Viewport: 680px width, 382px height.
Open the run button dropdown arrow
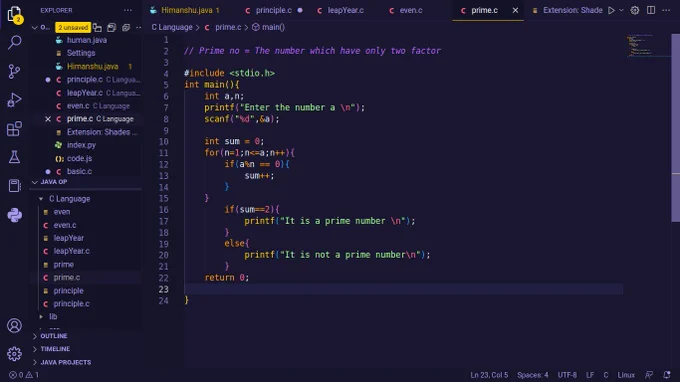tap(621, 10)
